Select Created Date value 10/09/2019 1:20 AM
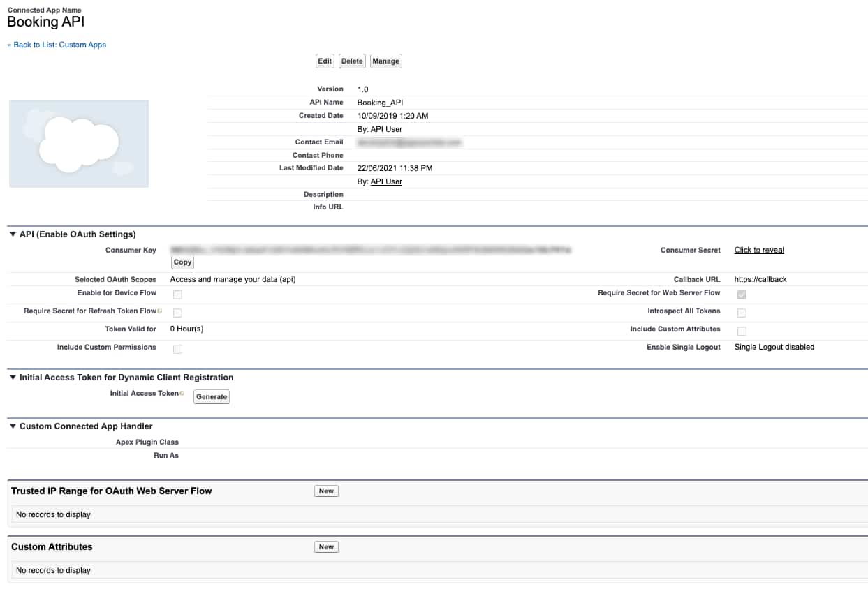The height and width of the screenshot is (596, 868). click(x=392, y=116)
